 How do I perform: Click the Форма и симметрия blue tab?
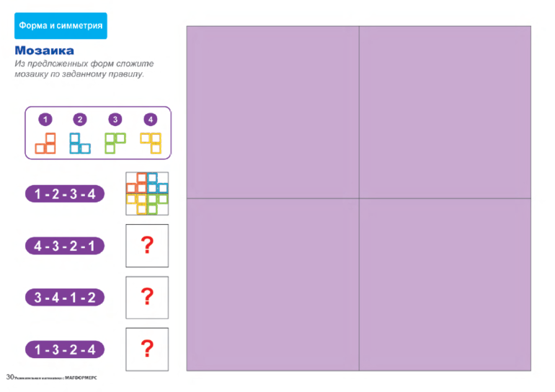[61, 26]
